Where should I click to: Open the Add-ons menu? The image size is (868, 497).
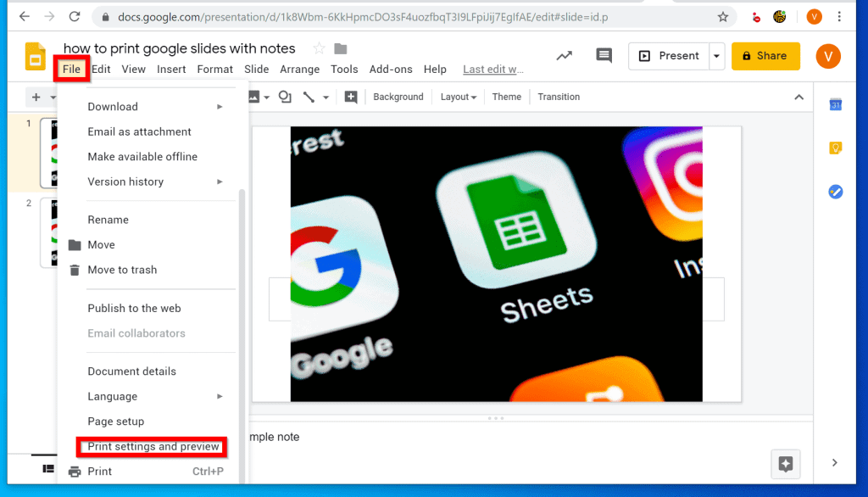click(391, 70)
